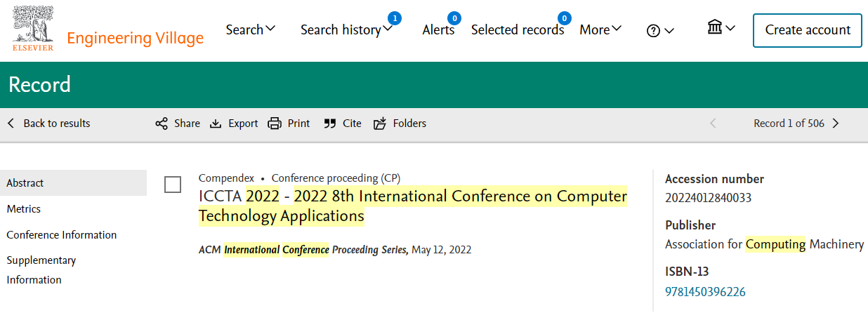Expand the Search history dropdown

click(346, 29)
